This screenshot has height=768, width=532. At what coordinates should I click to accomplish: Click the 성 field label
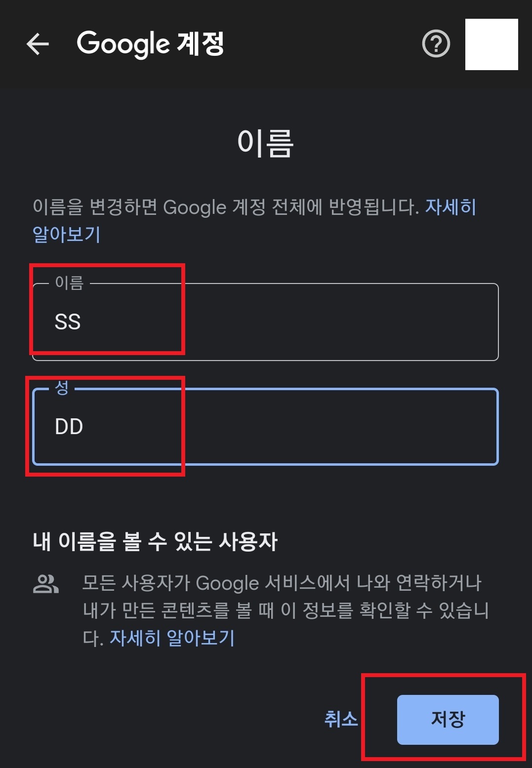[60, 388]
